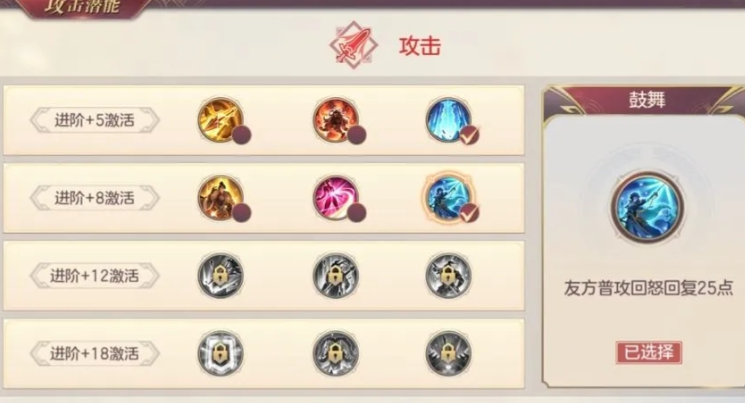The height and width of the screenshot is (403, 745).
Task: Select the highlighted blue mage skill in 进阶+8 row
Action: [x=449, y=198]
